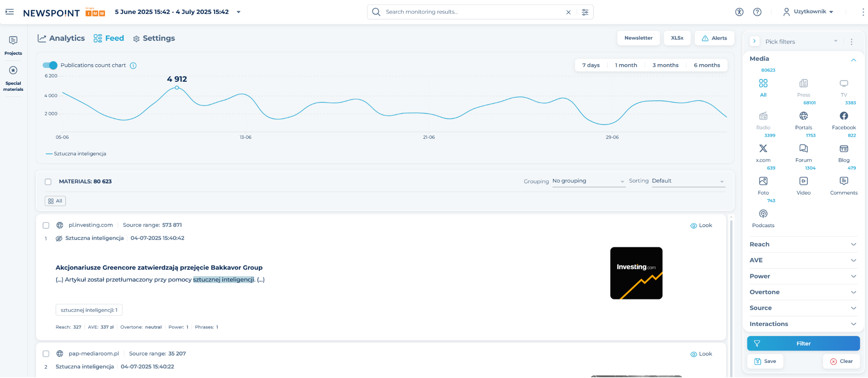This screenshot has height=378, width=868.
Task: Open the Settings tab
Action: (x=154, y=38)
